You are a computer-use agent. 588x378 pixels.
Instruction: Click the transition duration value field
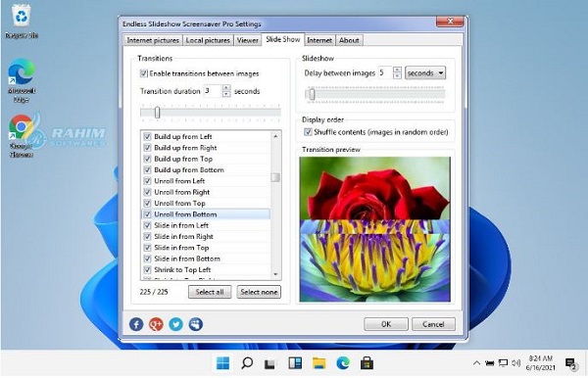(x=213, y=91)
